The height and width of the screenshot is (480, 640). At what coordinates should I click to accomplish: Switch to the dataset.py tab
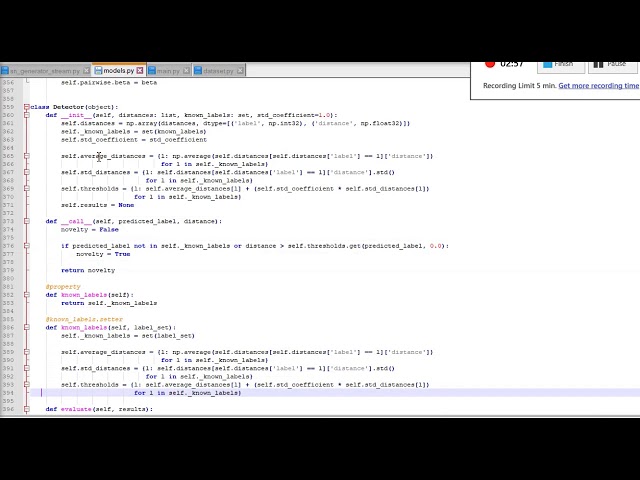click(218, 71)
